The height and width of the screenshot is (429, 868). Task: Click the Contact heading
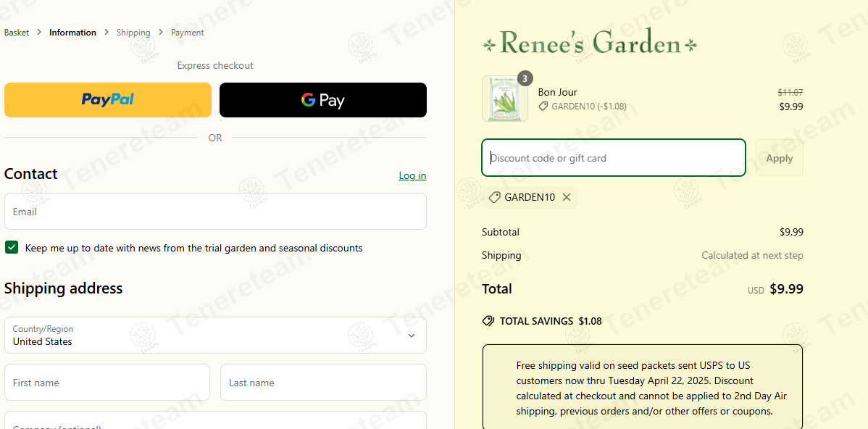coord(30,174)
